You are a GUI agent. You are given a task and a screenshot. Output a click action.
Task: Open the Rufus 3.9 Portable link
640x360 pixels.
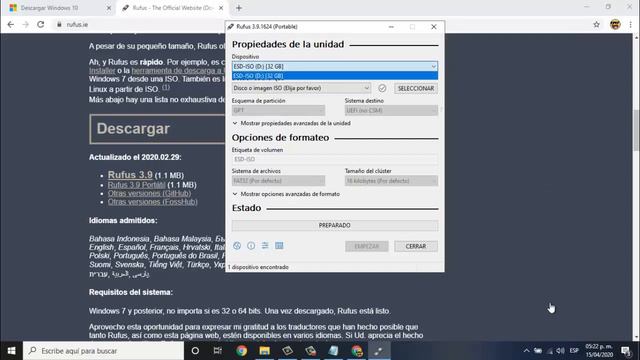[136, 185]
